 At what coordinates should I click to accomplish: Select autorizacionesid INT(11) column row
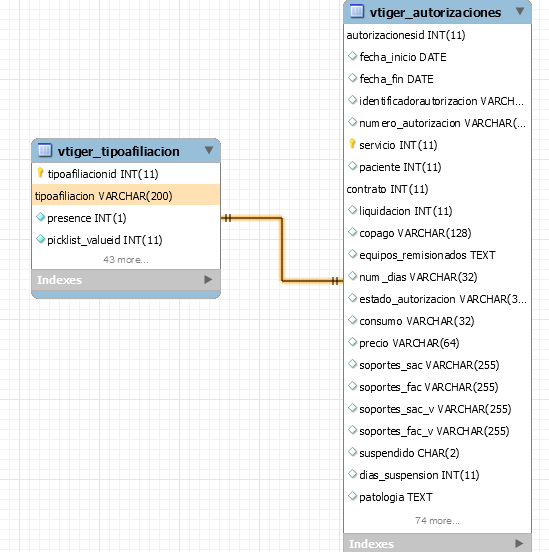(x=437, y=35)
